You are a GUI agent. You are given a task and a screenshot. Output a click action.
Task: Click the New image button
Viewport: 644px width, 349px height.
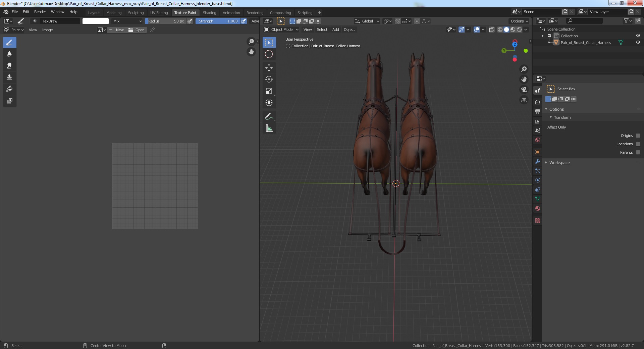(116, 30)
